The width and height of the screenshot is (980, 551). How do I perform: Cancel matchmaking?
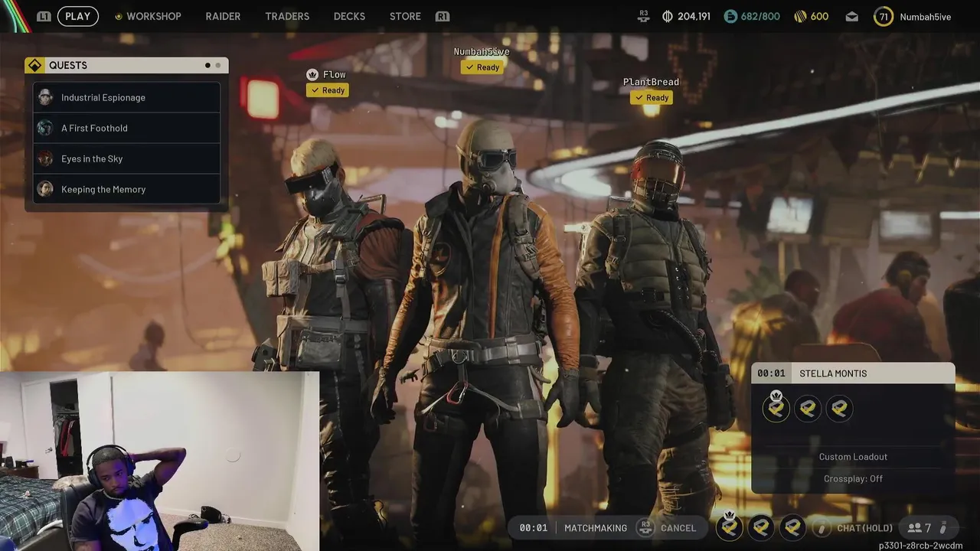[x=678, y=528]
